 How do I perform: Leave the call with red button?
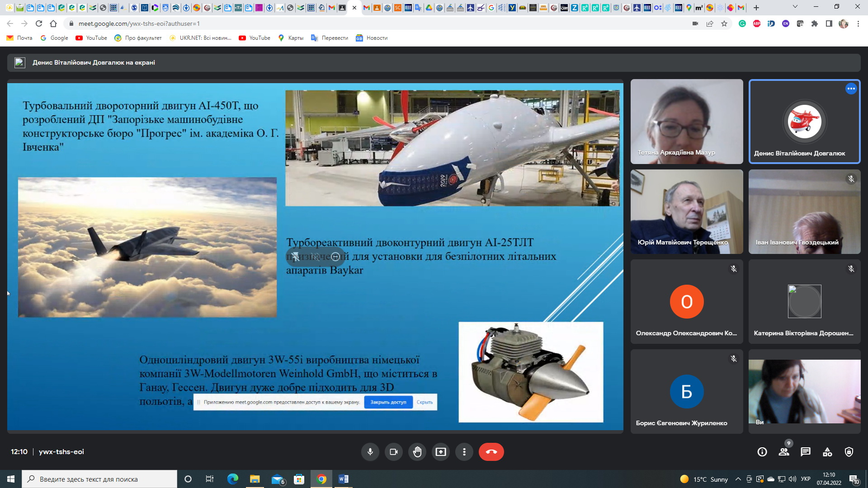coord(491,452)
